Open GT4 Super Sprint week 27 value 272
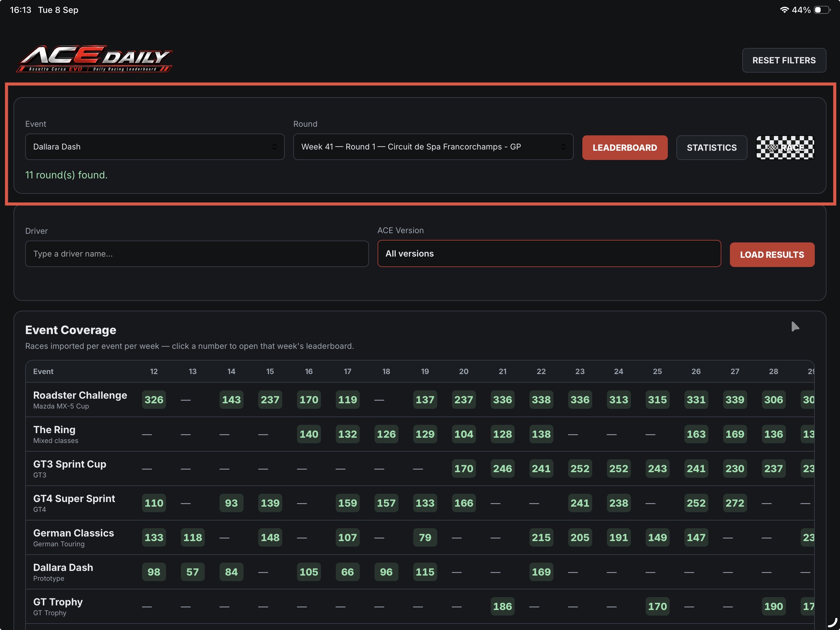 tap(735, 503)
